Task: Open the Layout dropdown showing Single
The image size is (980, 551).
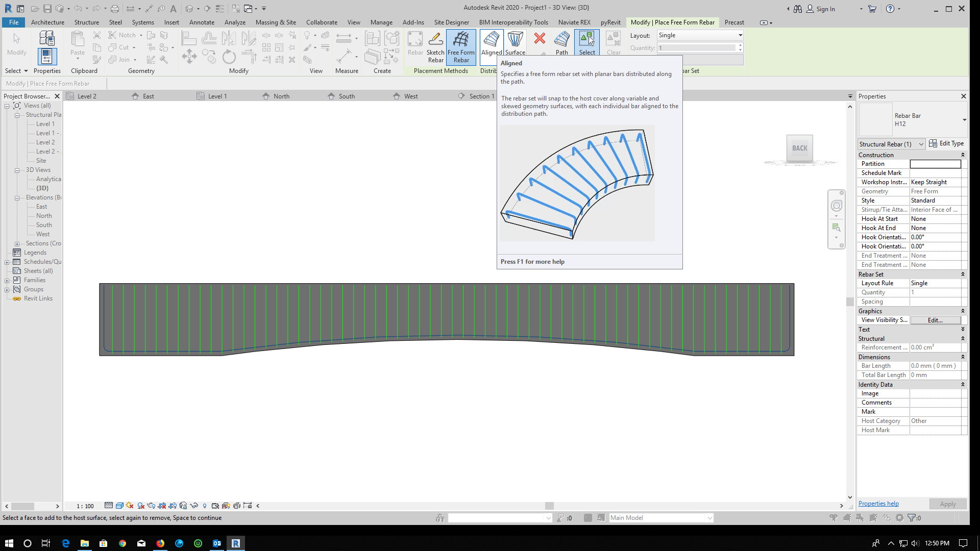Action: coord(739,35)
